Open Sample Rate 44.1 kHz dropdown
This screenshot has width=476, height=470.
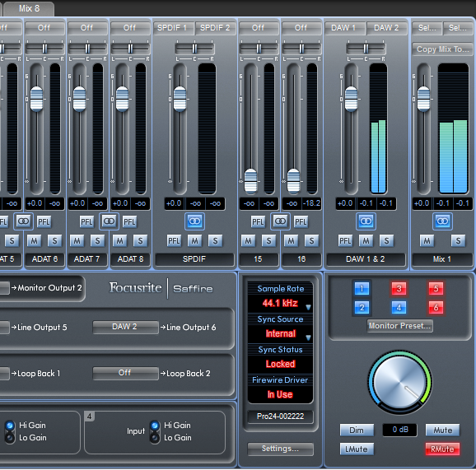point(308,307)
